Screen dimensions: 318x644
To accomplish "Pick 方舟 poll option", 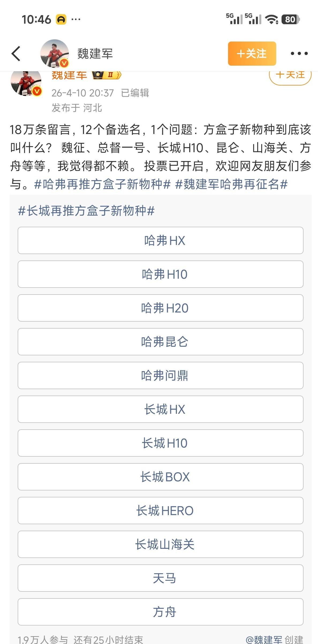I will click(160, 612).
